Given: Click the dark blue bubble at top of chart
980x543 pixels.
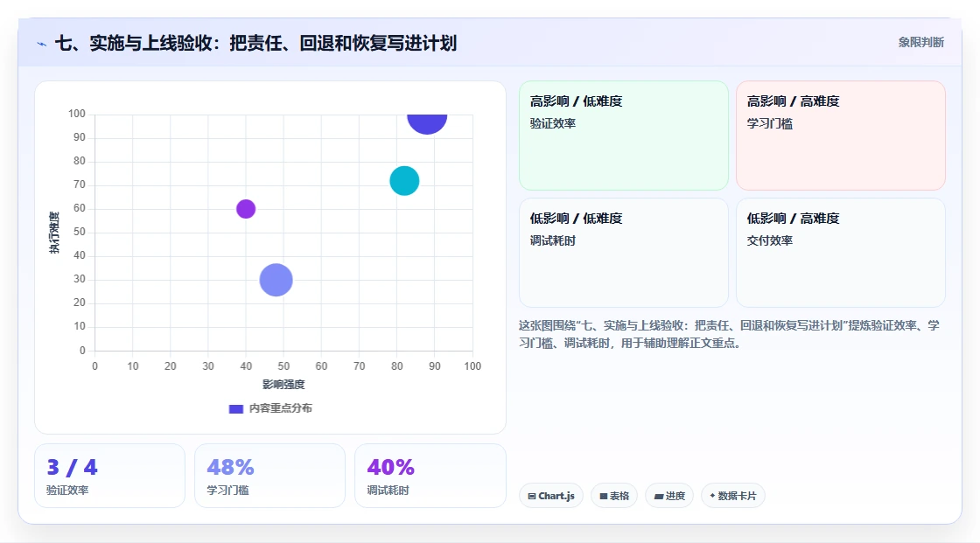Looking at the screenshot, I should click(x=427, y=123).
